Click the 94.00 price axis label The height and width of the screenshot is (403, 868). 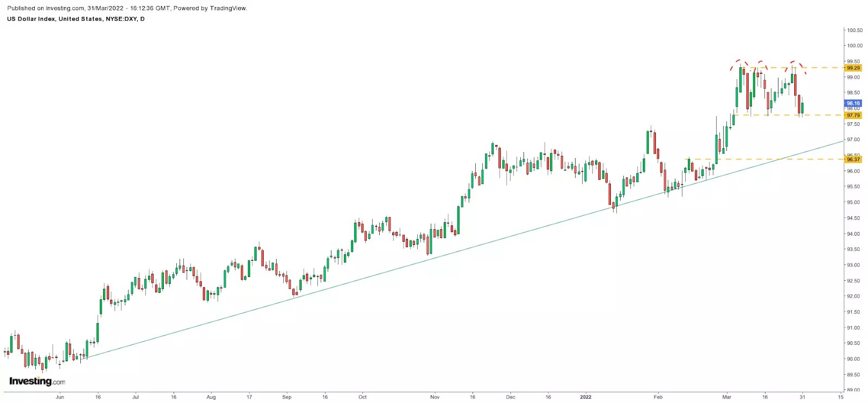[853, 234]
